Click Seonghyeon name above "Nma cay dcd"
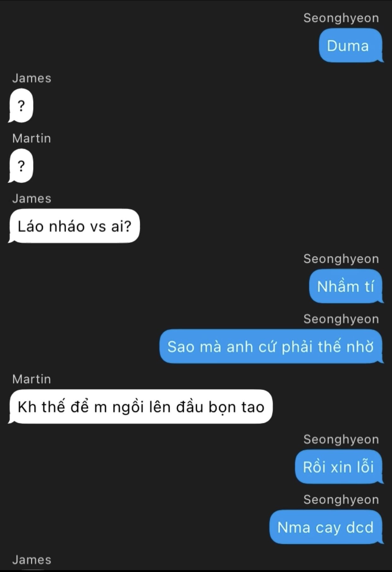The image size is (392, 572). pos(341,500)
